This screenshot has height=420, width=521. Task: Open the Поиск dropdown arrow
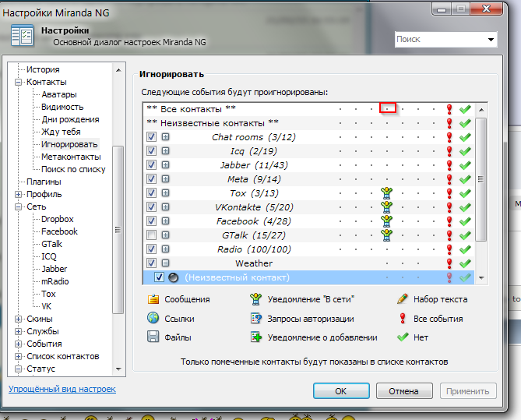click(491, 40)
